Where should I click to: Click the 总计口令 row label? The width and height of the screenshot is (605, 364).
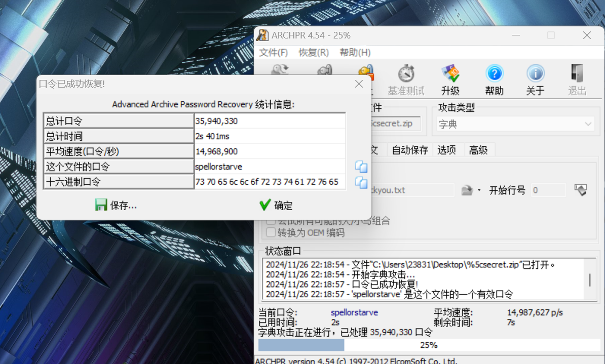[x=119, y=120]
